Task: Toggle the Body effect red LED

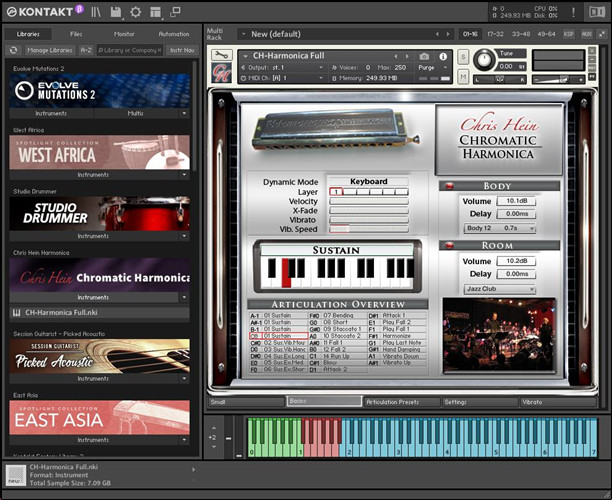Action: (x=449, y=186)
